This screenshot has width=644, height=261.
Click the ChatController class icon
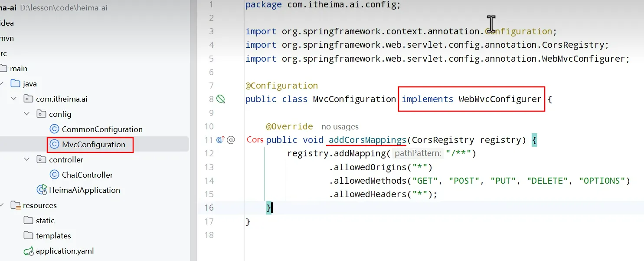[x=54, y=175]
